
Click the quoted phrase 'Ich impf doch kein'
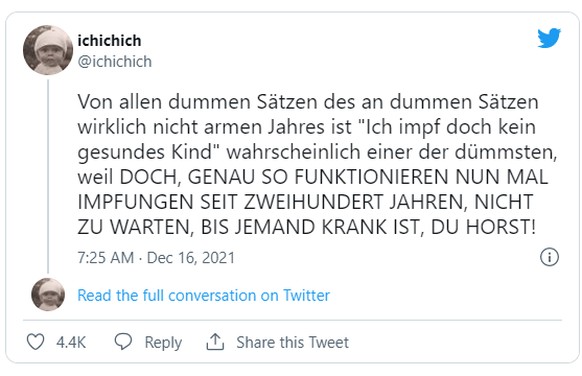(x=451, y=127)
